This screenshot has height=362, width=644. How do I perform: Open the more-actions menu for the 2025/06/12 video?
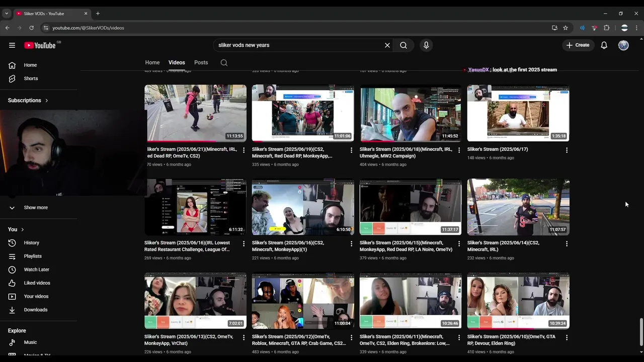click(352, 337)
